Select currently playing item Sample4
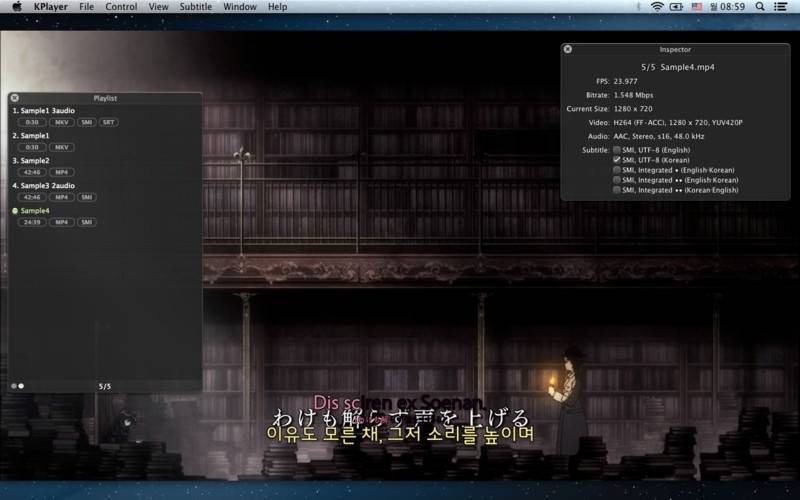 [35, 211]
